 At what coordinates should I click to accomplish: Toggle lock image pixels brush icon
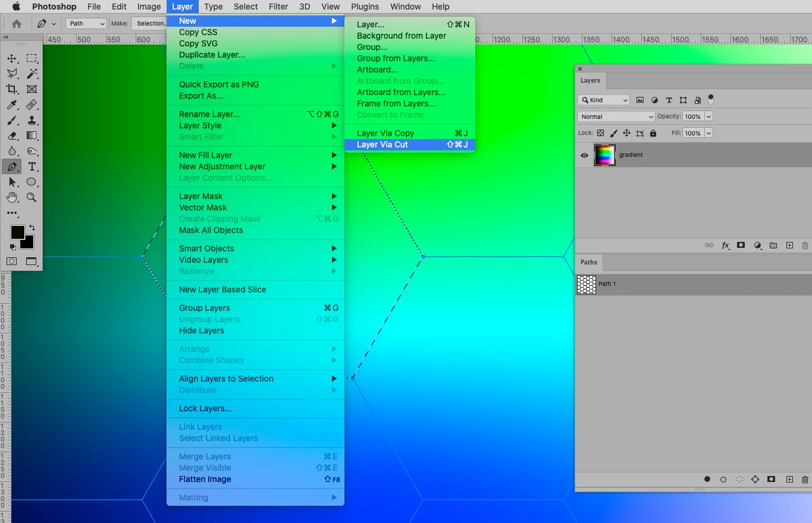pyautogui.click(x=614, y=133)
